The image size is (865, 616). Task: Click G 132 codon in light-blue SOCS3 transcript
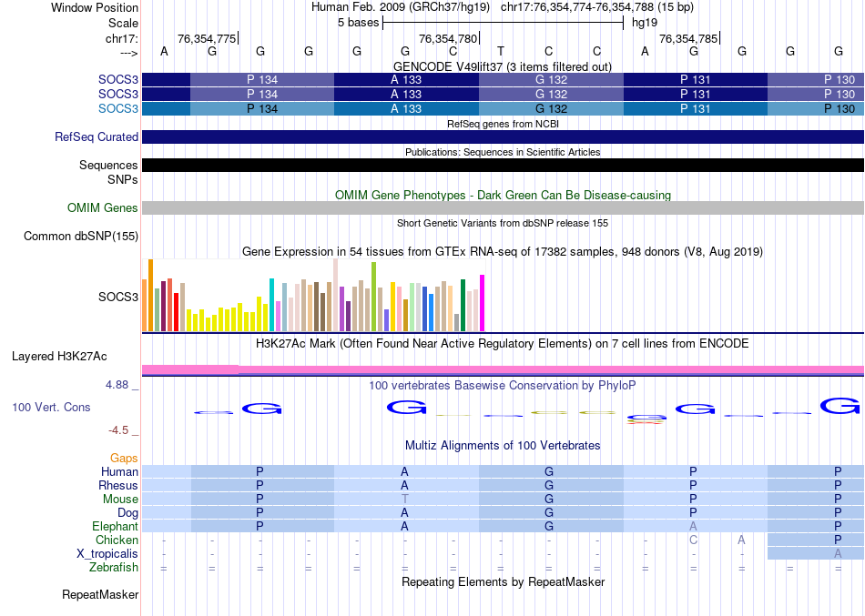point(551,108)
